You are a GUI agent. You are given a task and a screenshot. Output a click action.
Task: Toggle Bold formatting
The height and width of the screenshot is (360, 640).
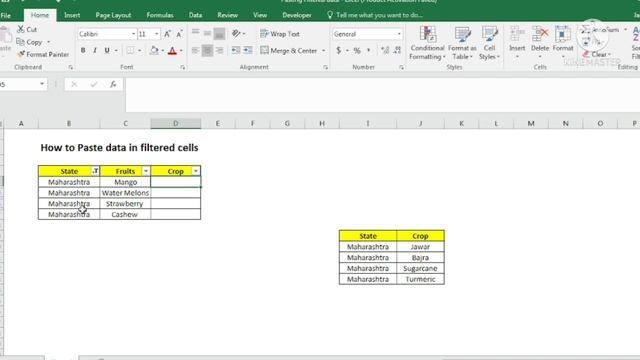(83, 50)
